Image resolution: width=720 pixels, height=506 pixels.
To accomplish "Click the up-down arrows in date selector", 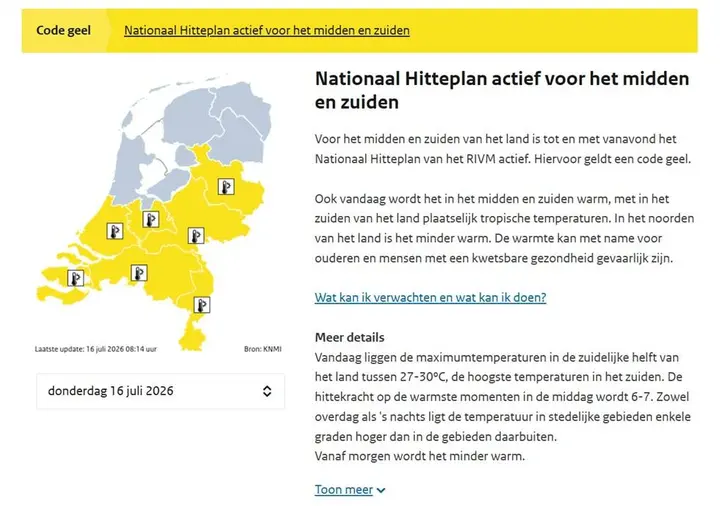I will (267, 391).
